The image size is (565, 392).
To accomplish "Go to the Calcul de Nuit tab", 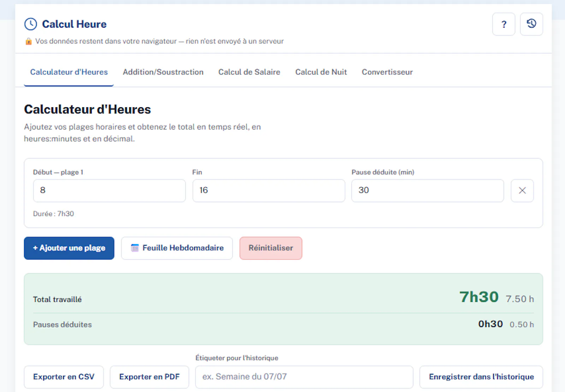I will click(321, 72).
